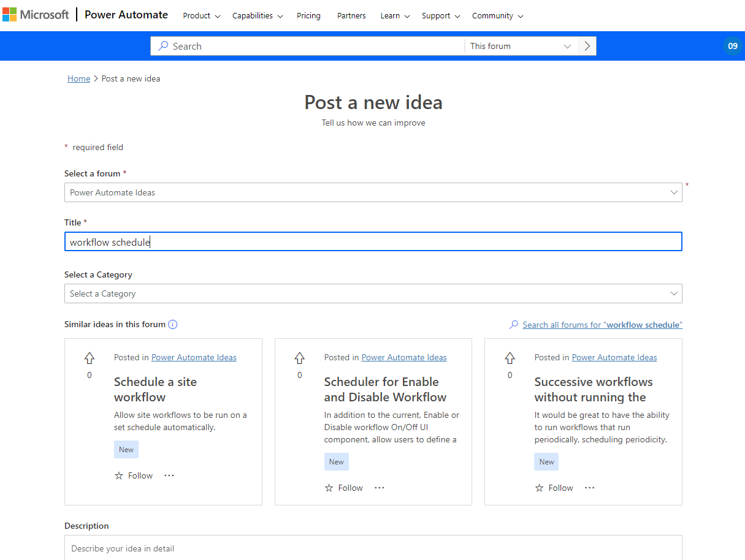Click into the Description text area
This screenshot has width=745, height=560.
(373, 548)
